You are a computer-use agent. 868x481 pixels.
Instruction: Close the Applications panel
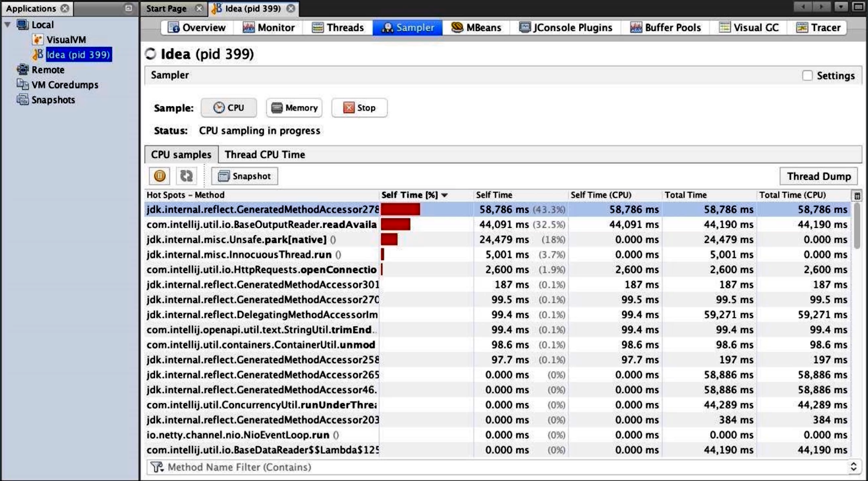(x=65, y=8)
